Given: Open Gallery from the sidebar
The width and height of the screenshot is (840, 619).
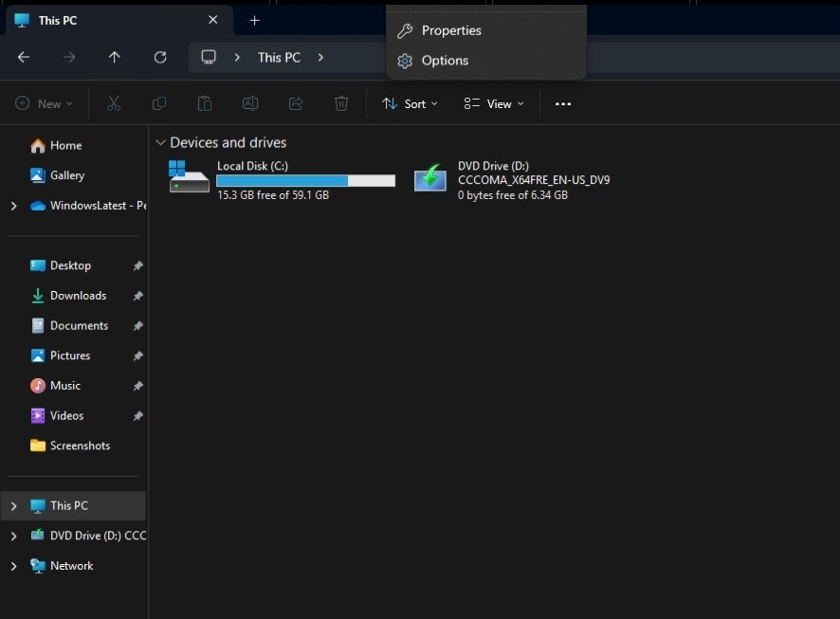Looking at the screenshot, I should (65, 175).
